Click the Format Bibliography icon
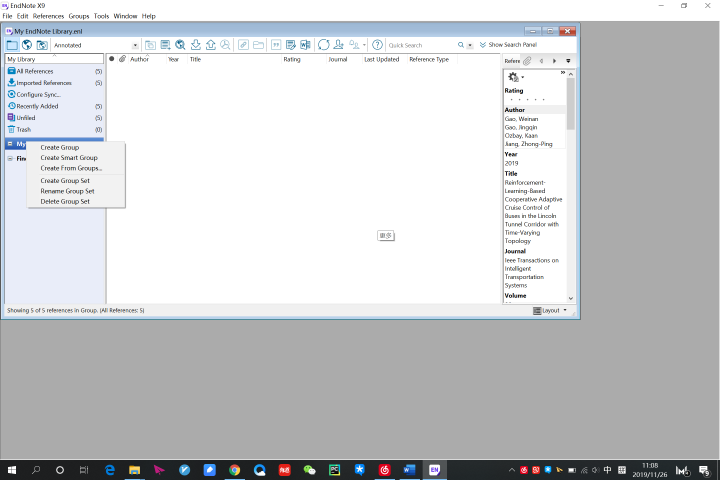 click(x=291, y=45)
